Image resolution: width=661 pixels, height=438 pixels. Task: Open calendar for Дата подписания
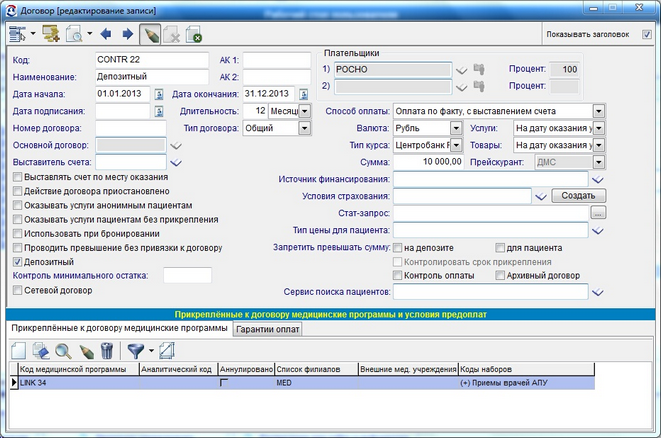click(159, 111)
